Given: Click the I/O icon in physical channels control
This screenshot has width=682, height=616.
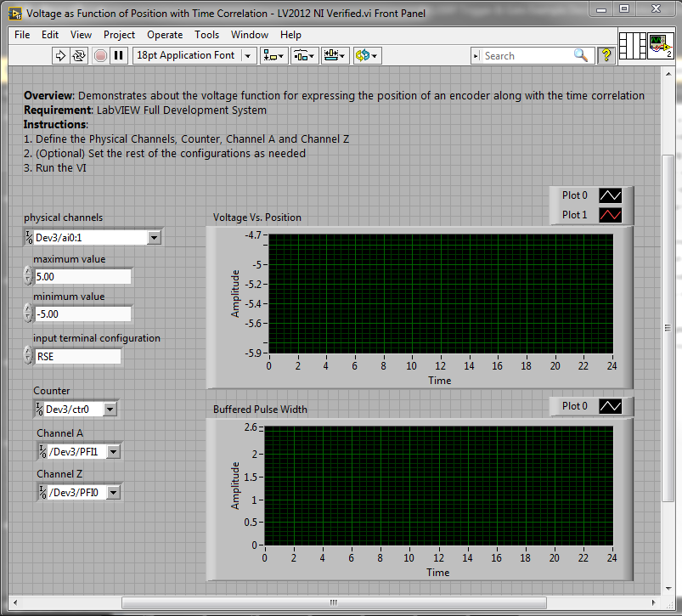Looking at the screenshot, I should [x=29, y=238].
